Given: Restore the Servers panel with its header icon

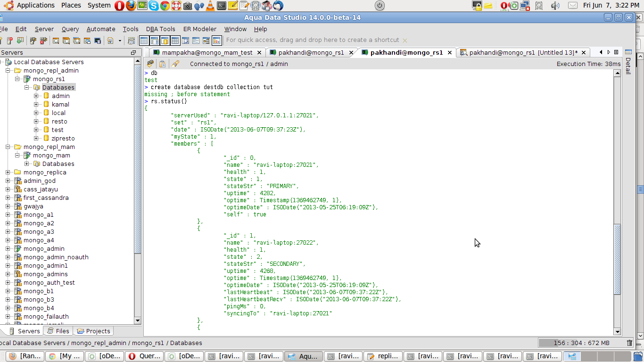Looking at the screenshot, I should (x=133, y=52).
